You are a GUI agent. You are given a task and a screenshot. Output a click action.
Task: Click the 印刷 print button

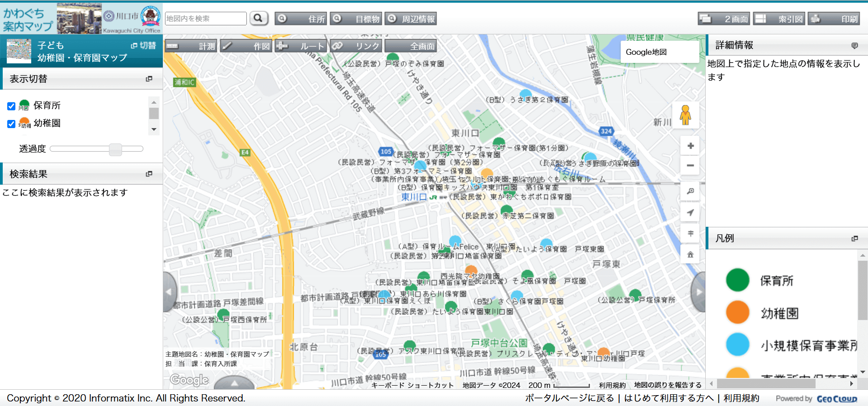click(834, 19)
